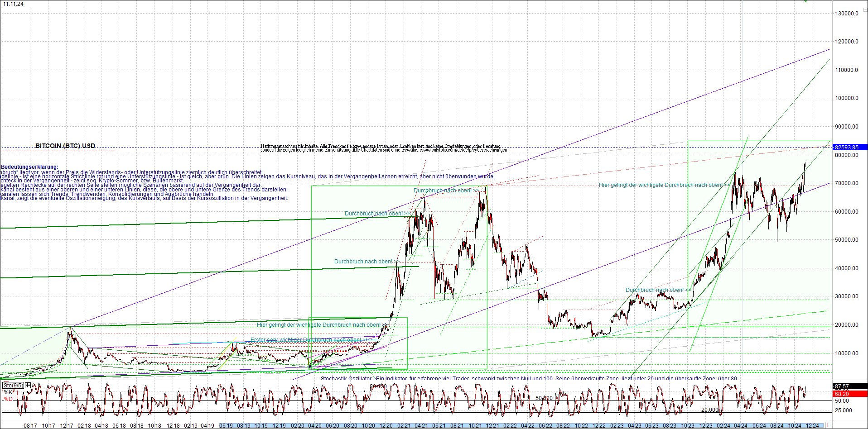Select the Bedeutungserklärung heading
The height and width of the screenshot is (429, 868).
coord(29,167)
